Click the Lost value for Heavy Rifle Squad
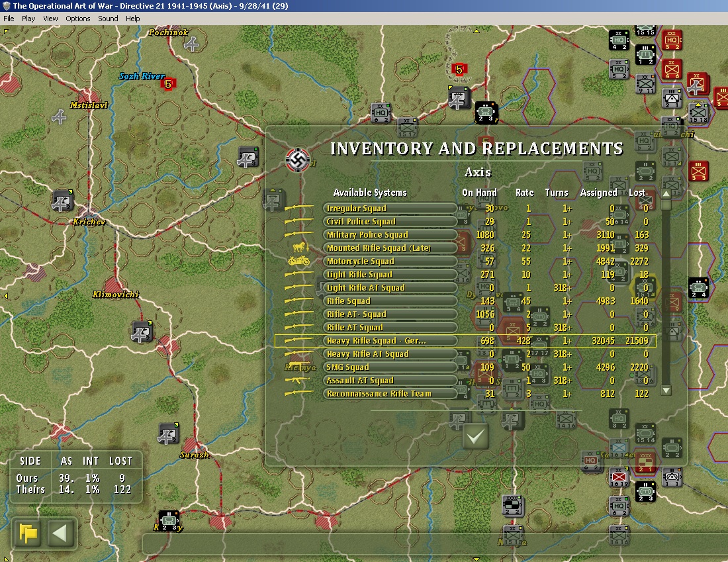 637,340
